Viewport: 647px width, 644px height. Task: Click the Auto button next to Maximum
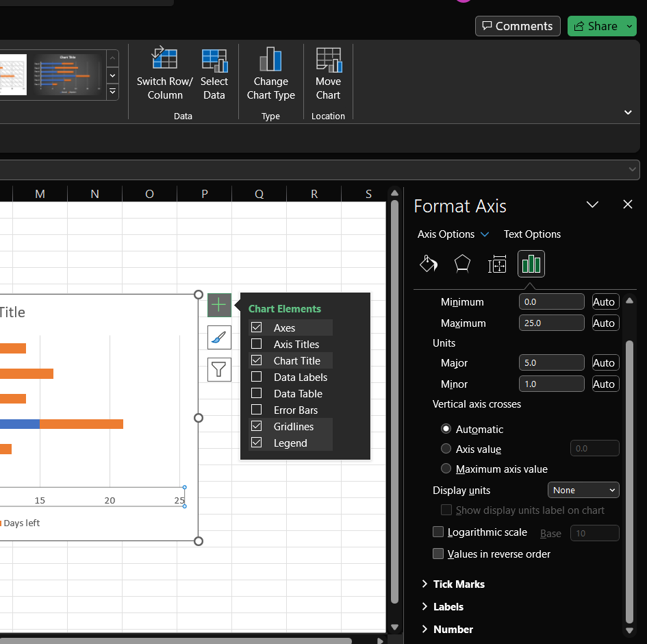605,323
